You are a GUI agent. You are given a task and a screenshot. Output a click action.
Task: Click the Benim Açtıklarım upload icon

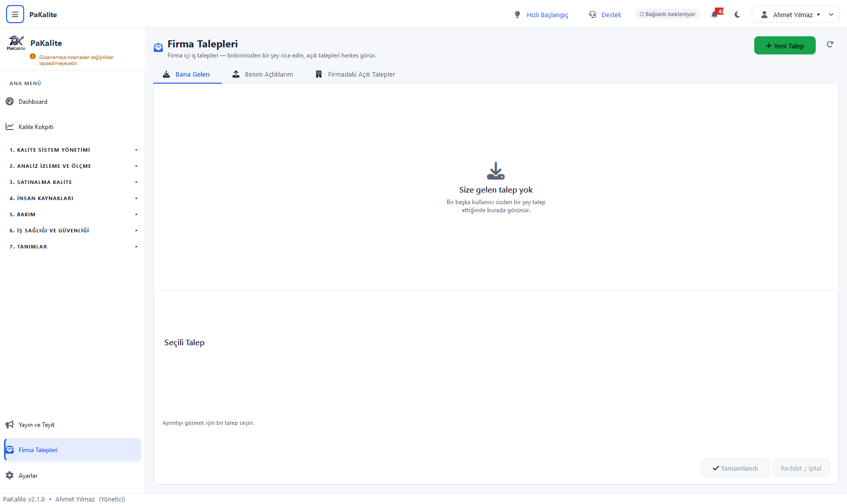click(236, 74)
